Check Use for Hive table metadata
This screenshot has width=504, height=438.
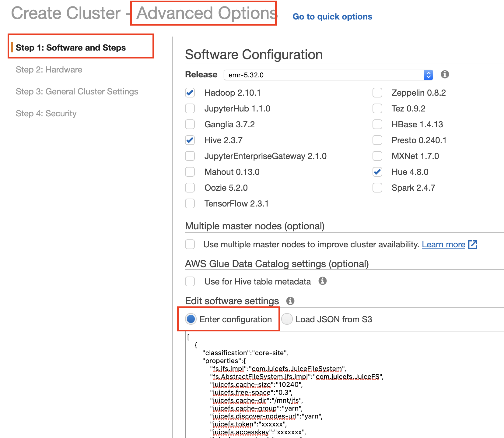[x=190, y=281]
